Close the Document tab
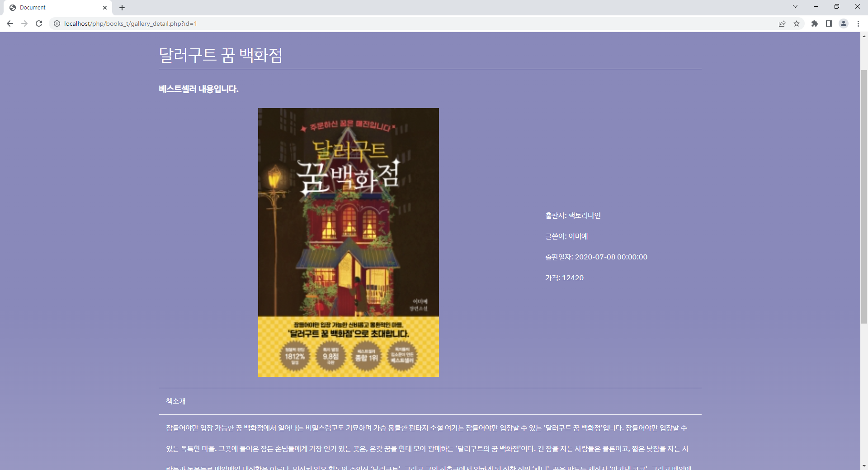The height and width of the screenshot is (470, 868). [105, 8]
